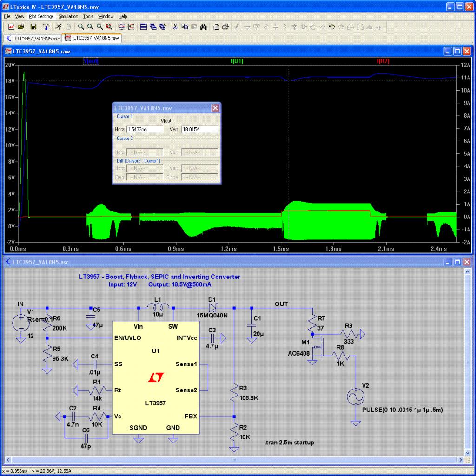Click the schematic horizontal scrollbar left arrow
This screenshot has width=476, height=476.
point(8,460)
